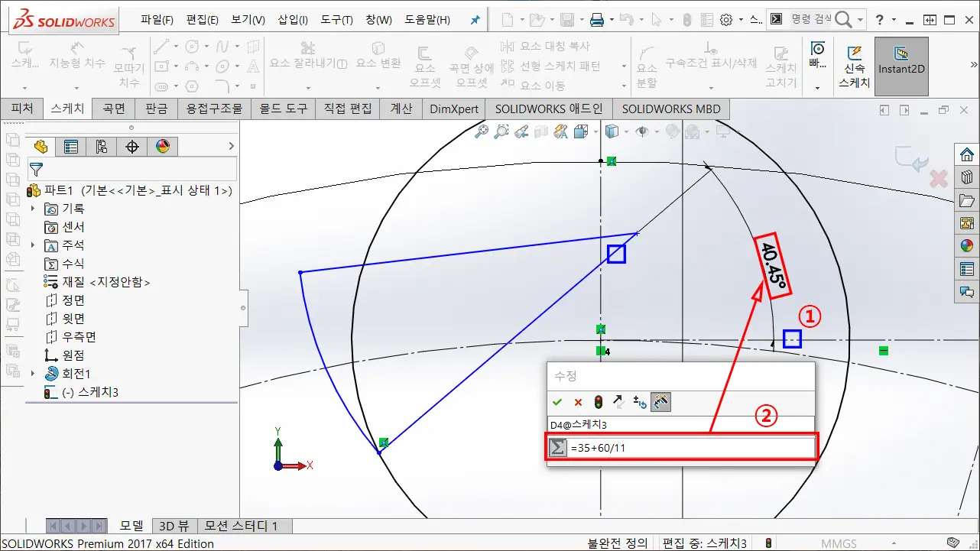Click the exit sketch confirmation corner icon
The image size is (980, 551).
point(911,159)
